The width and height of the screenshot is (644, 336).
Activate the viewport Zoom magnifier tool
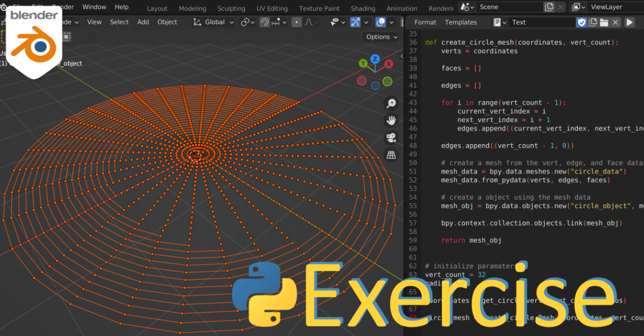pyautogui.click(x=391, y=103)
